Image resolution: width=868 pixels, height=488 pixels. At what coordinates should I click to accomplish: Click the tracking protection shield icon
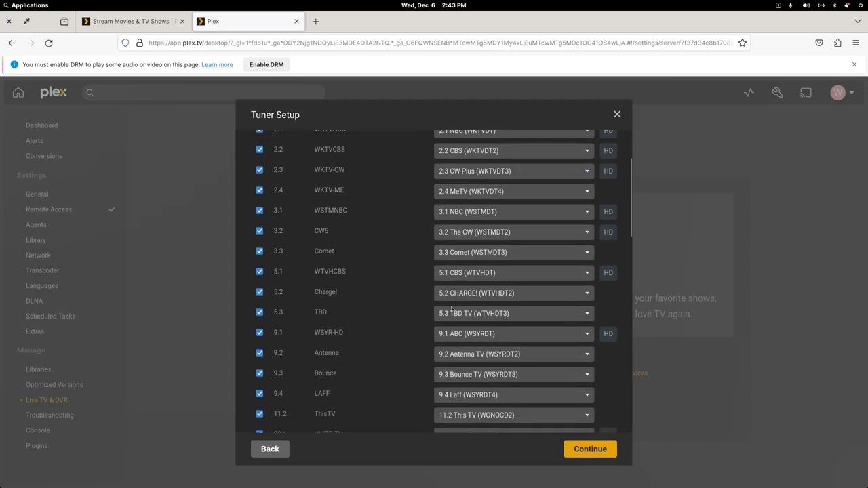tap(125, 43)
